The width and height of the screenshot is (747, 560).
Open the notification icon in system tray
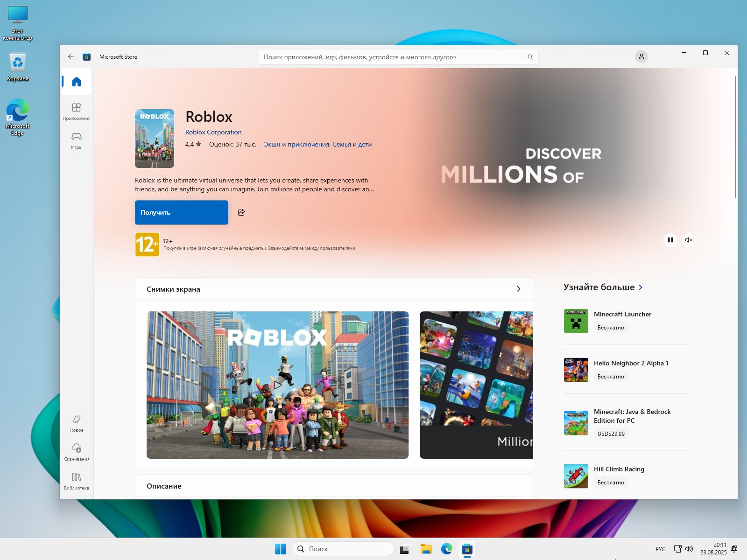734,549
